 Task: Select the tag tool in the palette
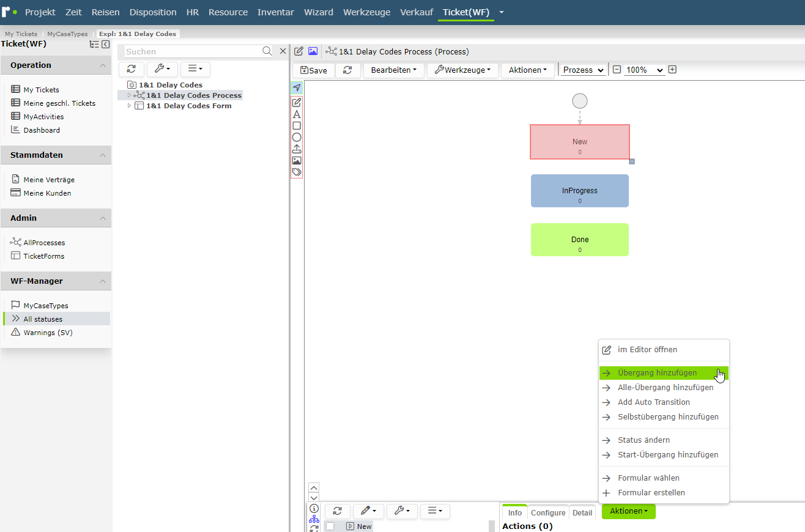297,172
